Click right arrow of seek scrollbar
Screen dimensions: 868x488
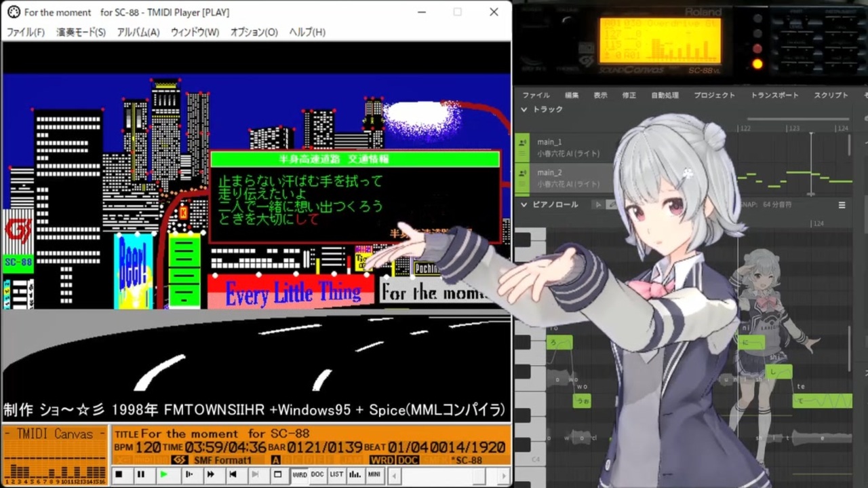(x=505, y=477)
